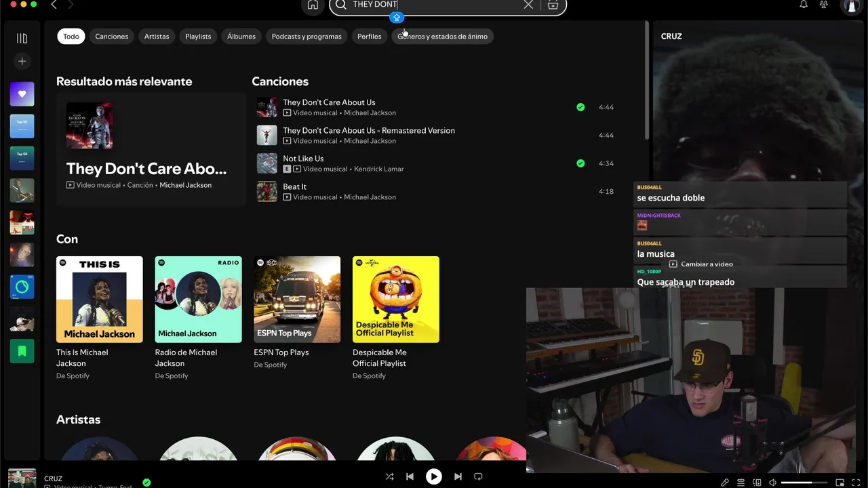Image resolution: width=868 pixels, height=488 pixels.
Task: Open Michael Jackson link in top result
Action: [186, 185]
